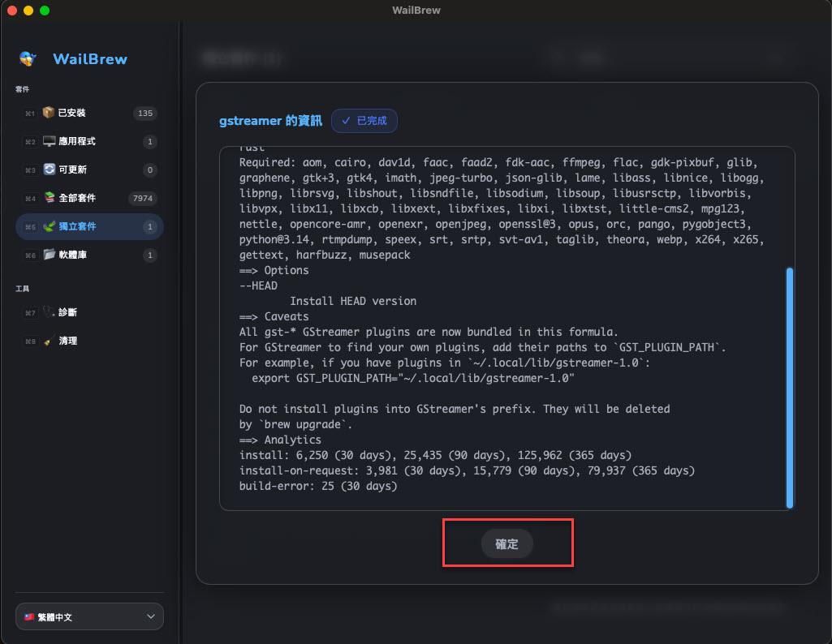This screenshot has height=644, width=832.
Task: Click the books icon beside 全部套件
Action: (49, 198)
